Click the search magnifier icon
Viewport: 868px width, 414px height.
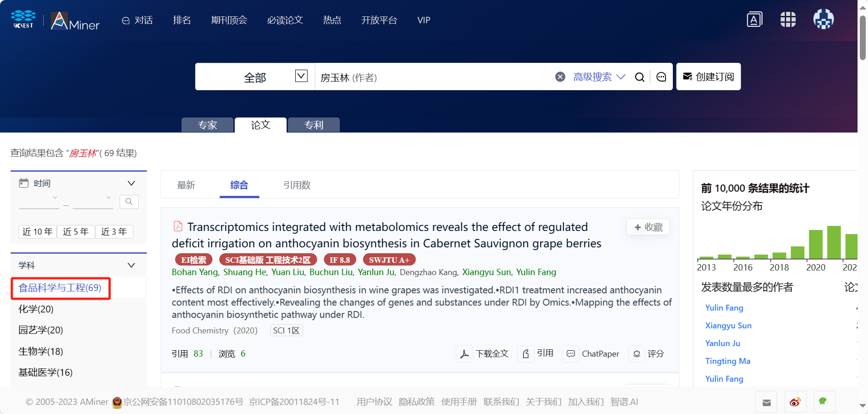click(x=639, y=77)
